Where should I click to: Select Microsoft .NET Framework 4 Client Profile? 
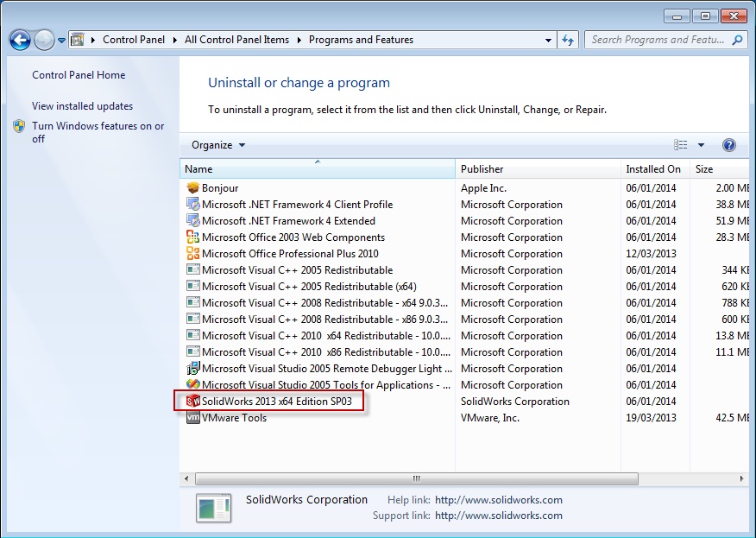pyautogui.click(x=297, y=204)
